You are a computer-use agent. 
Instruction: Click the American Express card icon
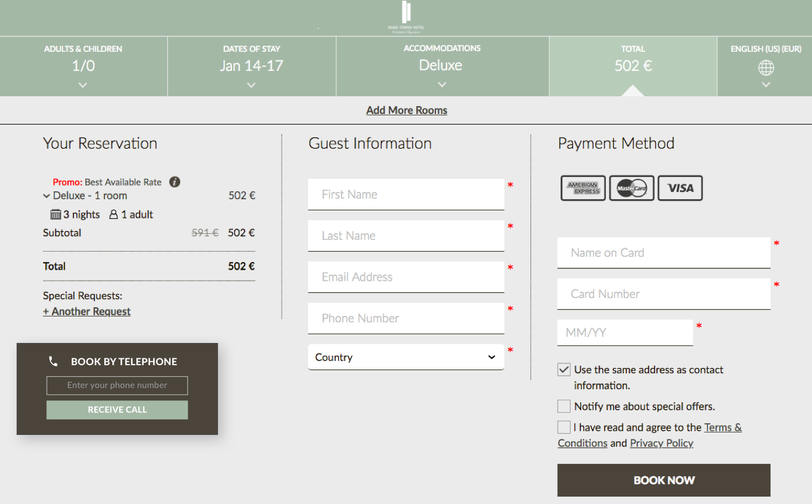(x=582, y=188)
